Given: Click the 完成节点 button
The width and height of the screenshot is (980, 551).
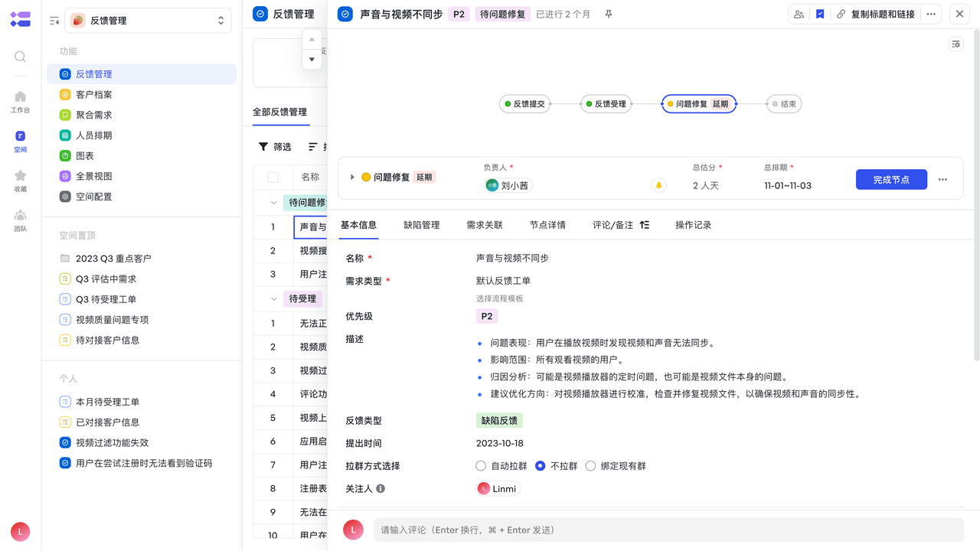Looking at the screenshot, I should coord(891,180).
